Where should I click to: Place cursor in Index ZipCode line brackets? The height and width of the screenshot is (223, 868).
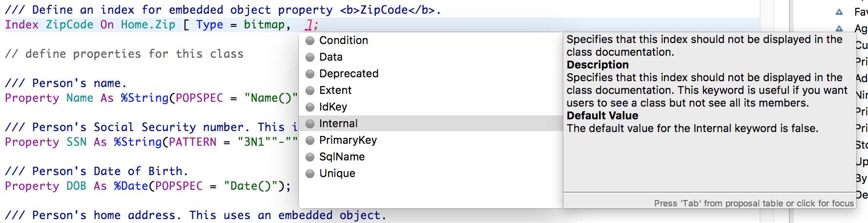(299, 24)
